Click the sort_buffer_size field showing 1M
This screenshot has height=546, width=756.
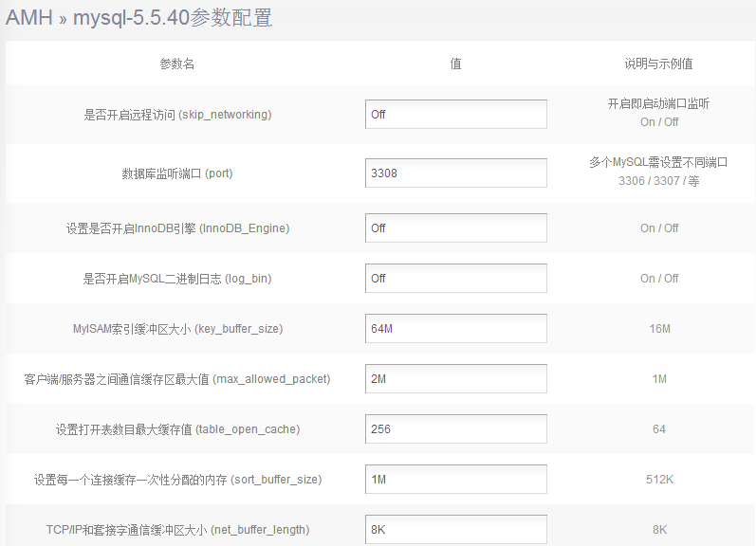[455, 480]
